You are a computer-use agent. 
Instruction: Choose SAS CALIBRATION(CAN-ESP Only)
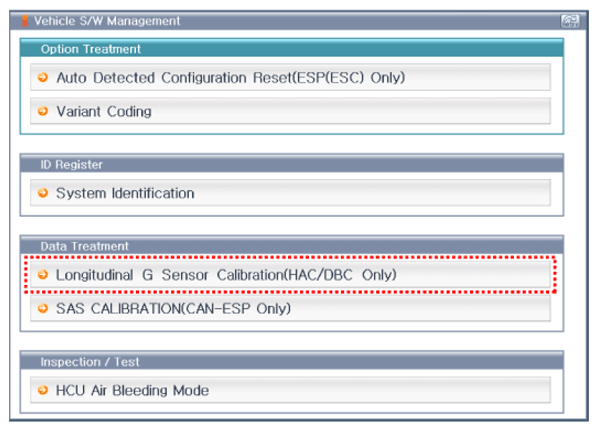tap(290, 308)
